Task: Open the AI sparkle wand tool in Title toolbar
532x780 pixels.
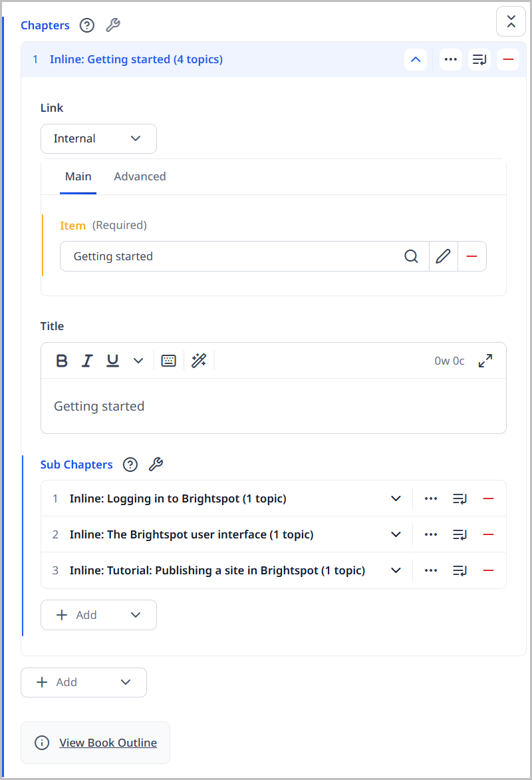Action: pyautogui.click(x=199, y=361)
